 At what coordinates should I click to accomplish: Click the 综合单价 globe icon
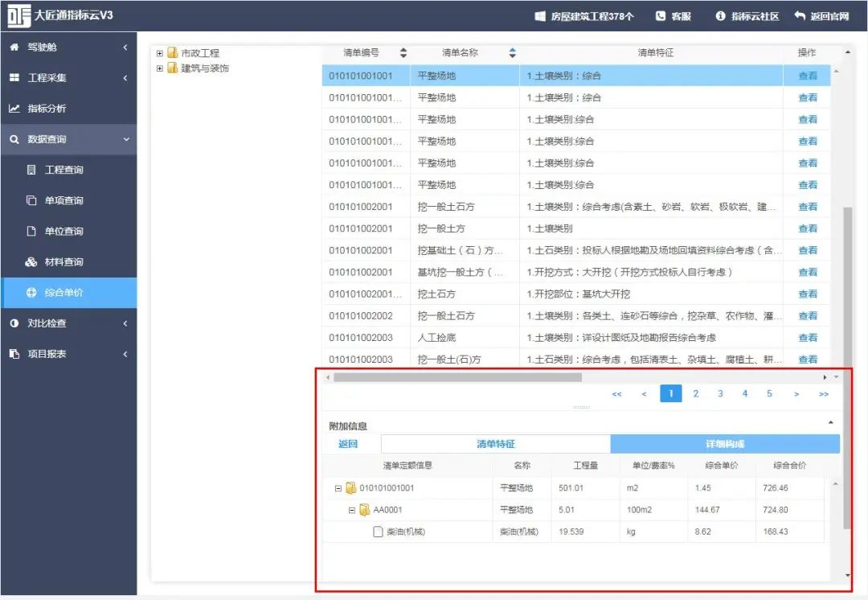pyautogui.click(x=31, y=293)
